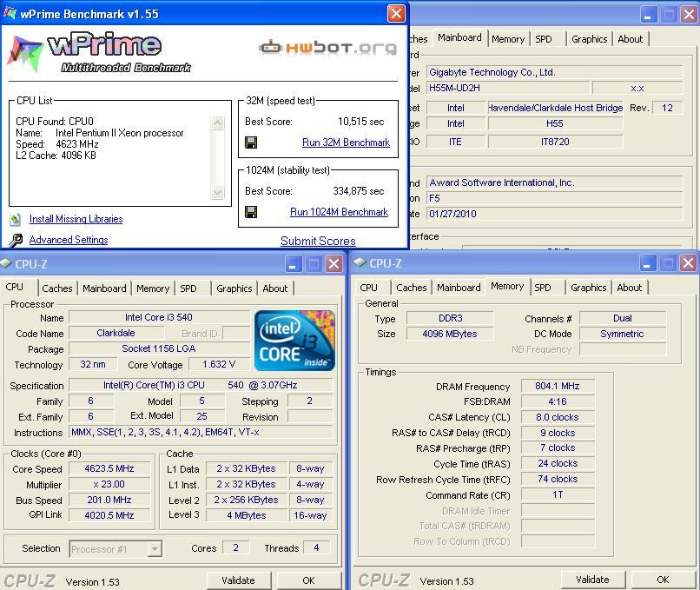700x590 pixels.
Task: Click the BIOS date 01/27/2010
Action: (x=554, y=214)
